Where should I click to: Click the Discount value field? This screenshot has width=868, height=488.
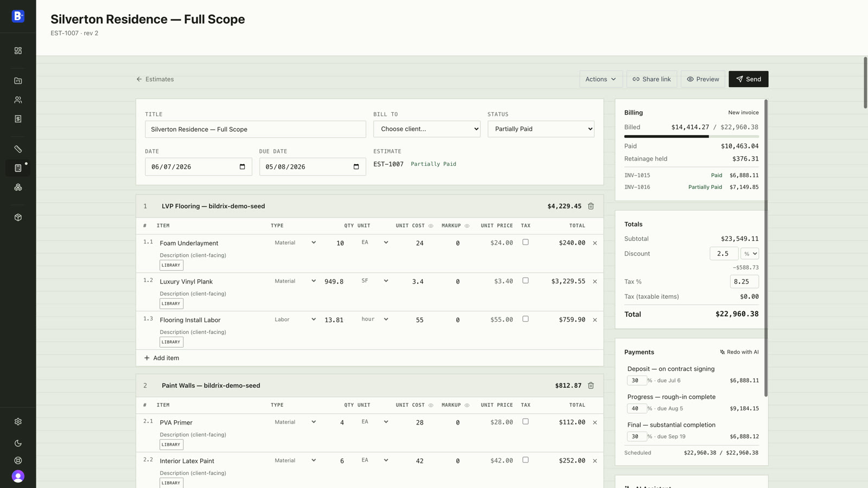click(724, 254)
